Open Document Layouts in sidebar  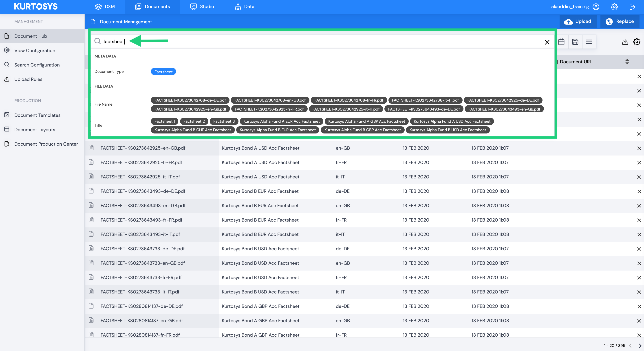[x=42, y=130]
